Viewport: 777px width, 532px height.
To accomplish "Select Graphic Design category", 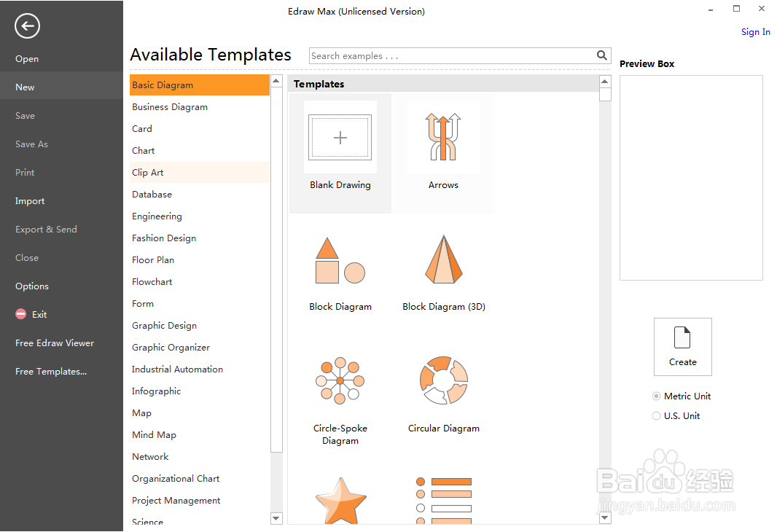I will [200, 326].
